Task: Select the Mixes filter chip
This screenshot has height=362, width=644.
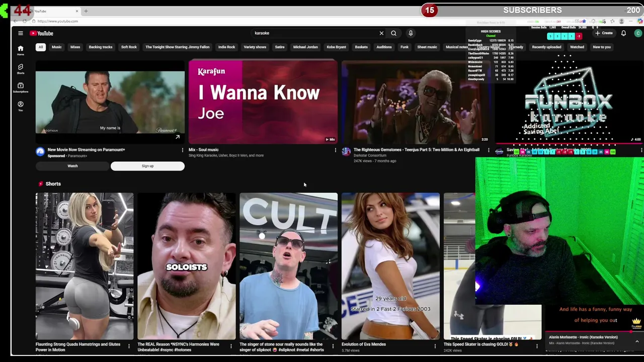Action: 75,47
